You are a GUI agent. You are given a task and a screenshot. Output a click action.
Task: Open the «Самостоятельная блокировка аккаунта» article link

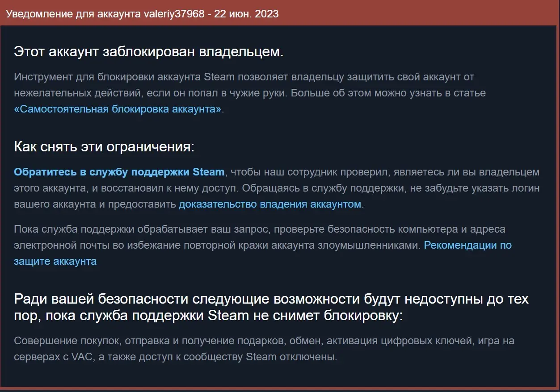coord(118,109)
